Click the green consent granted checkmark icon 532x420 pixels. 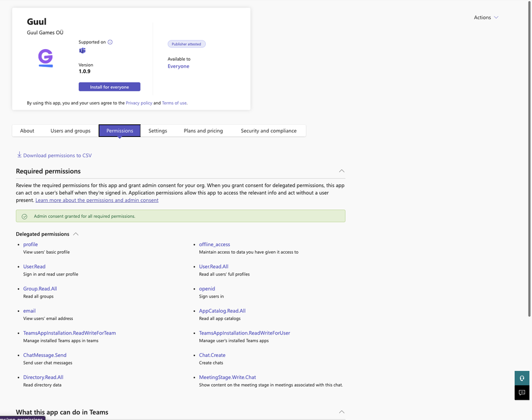pyautogui.click(x=24, y=217)
